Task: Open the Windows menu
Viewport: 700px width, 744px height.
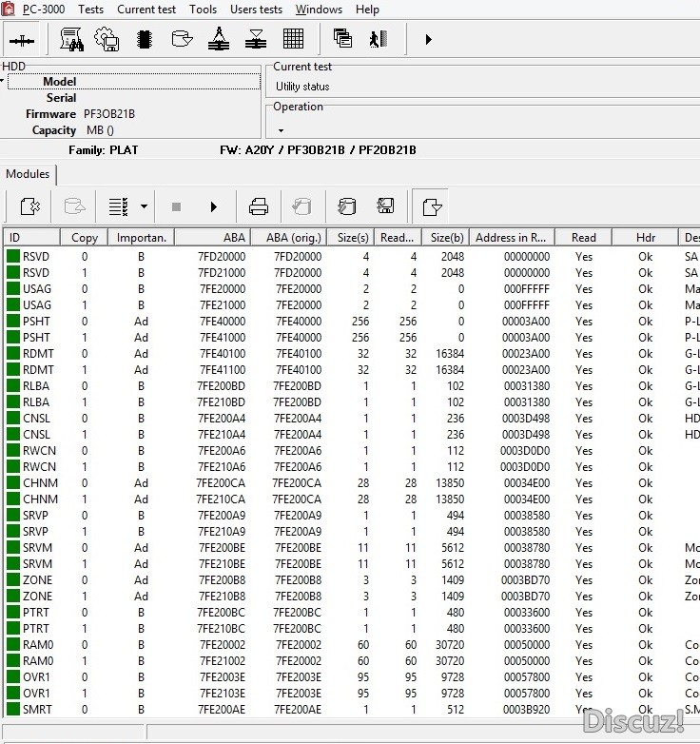Action: coord(319,10)
